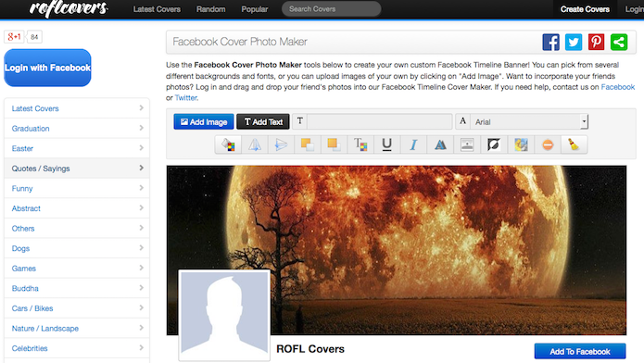Image resolution: width=644 pixels, height=363 pixels.
Task: Expand the Quotes / Sayings category
Action: 77,169
